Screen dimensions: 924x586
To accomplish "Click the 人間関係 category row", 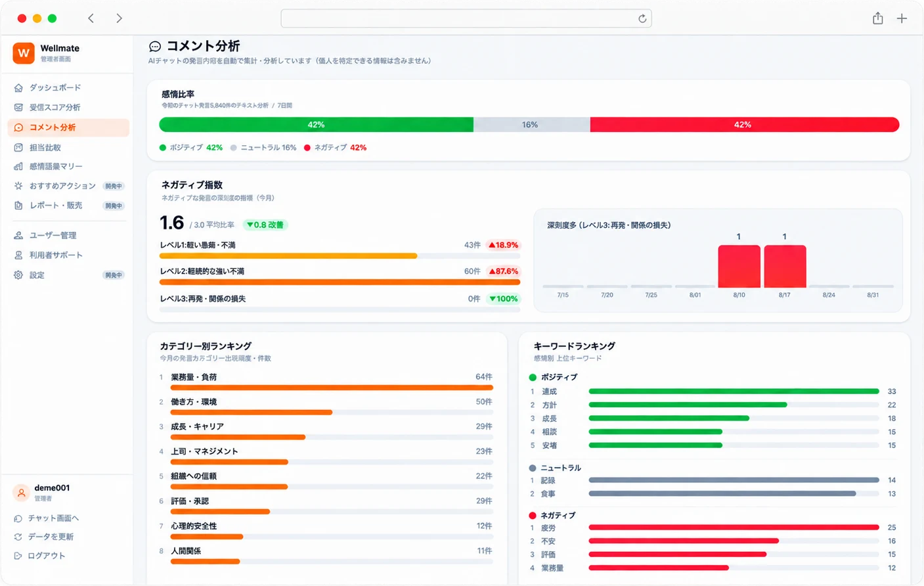I will pyautogui.click(x=326, y=555).
